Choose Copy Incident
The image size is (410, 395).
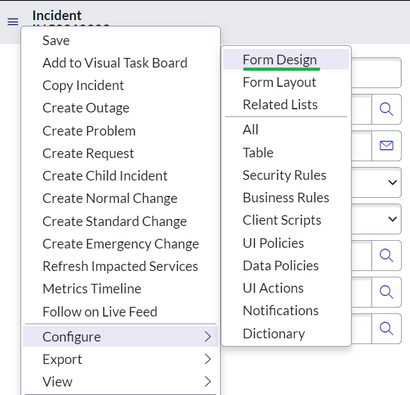tap(83, 85)
